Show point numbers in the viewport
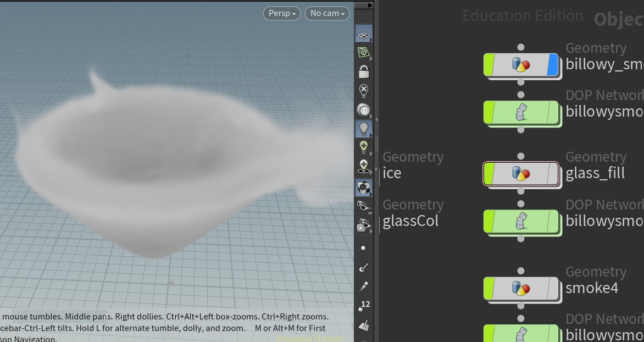644x342 pixels. tap(363, 306)
